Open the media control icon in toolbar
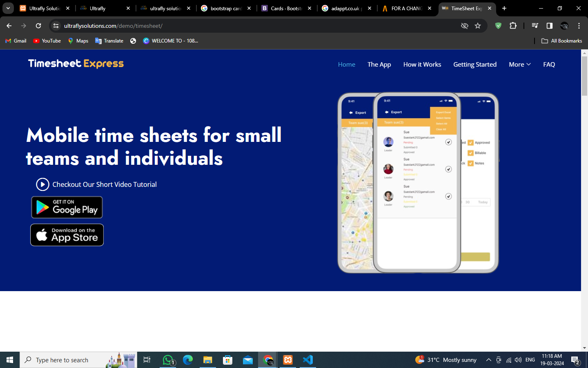 point(535,26)
